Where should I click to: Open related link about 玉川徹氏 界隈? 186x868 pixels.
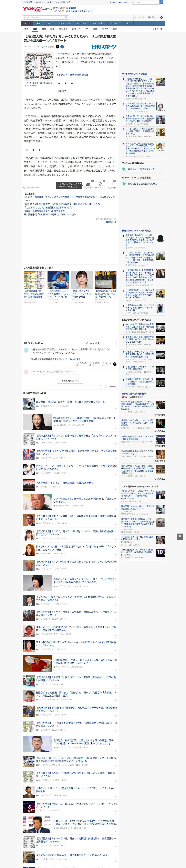point(69,199)
